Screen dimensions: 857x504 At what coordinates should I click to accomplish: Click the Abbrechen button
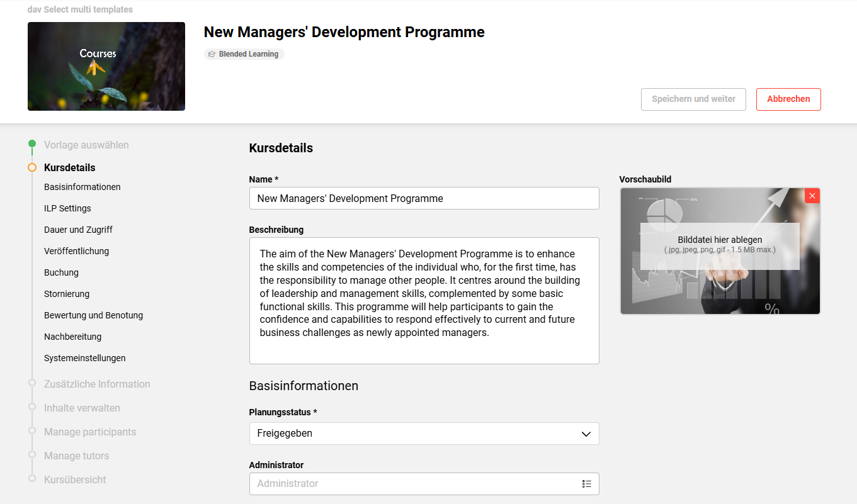click(x=788, y=99)
